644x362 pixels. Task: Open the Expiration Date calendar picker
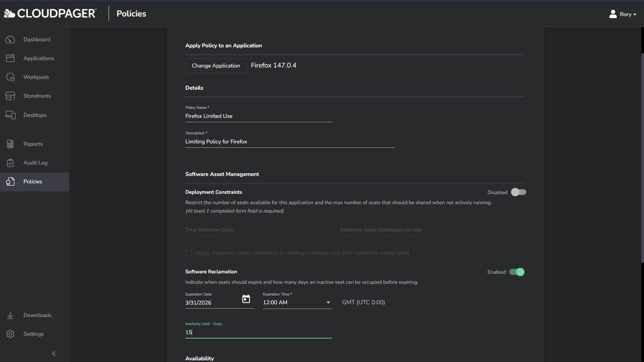click(x=246, y=299)
